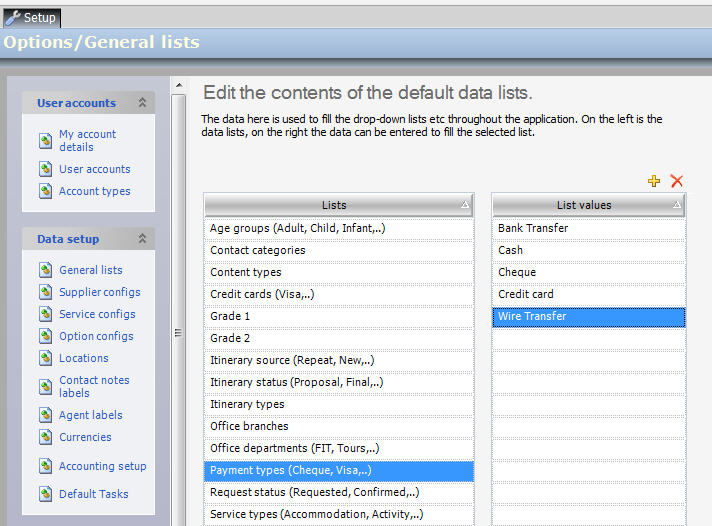Click the icon beside Currencies

(x=45, y=437)
